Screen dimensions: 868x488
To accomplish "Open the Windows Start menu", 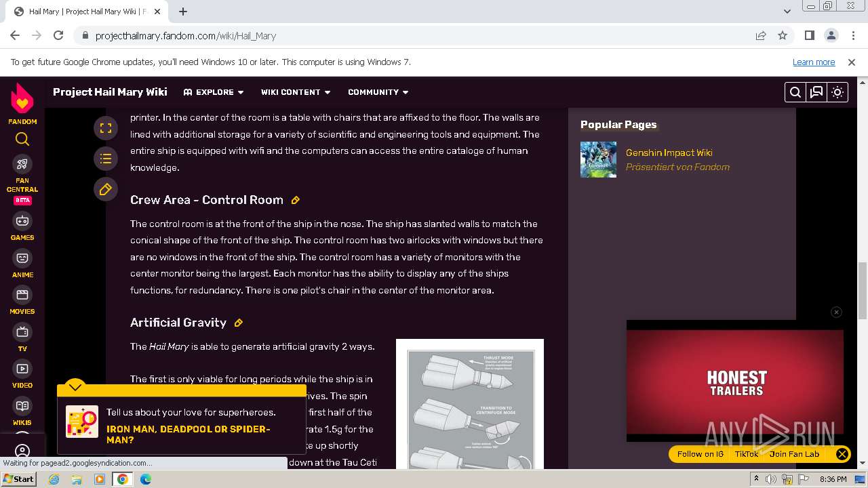I will (19, 479).
